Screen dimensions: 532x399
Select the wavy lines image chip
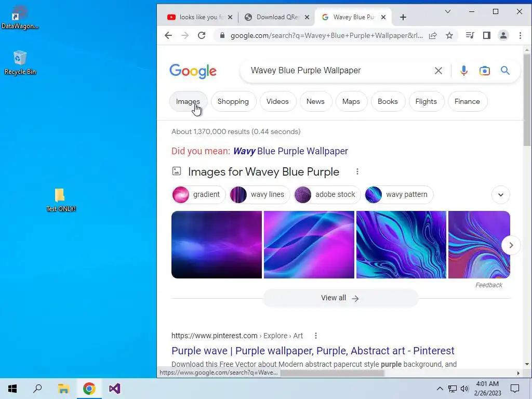click(x=260, y=195)
